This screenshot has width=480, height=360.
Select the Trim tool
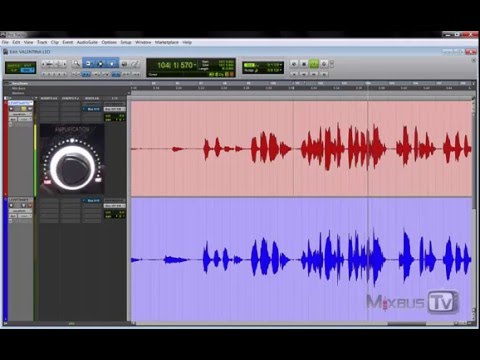[89, 63]
